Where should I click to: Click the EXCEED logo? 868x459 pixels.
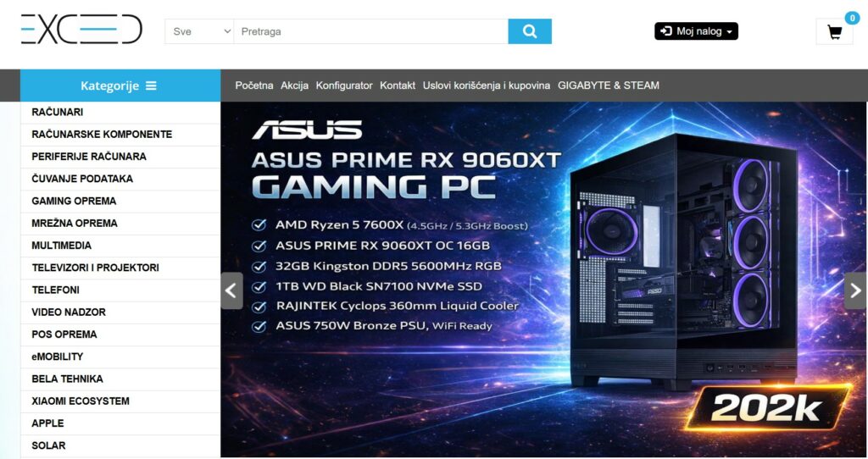coord(81,29)
